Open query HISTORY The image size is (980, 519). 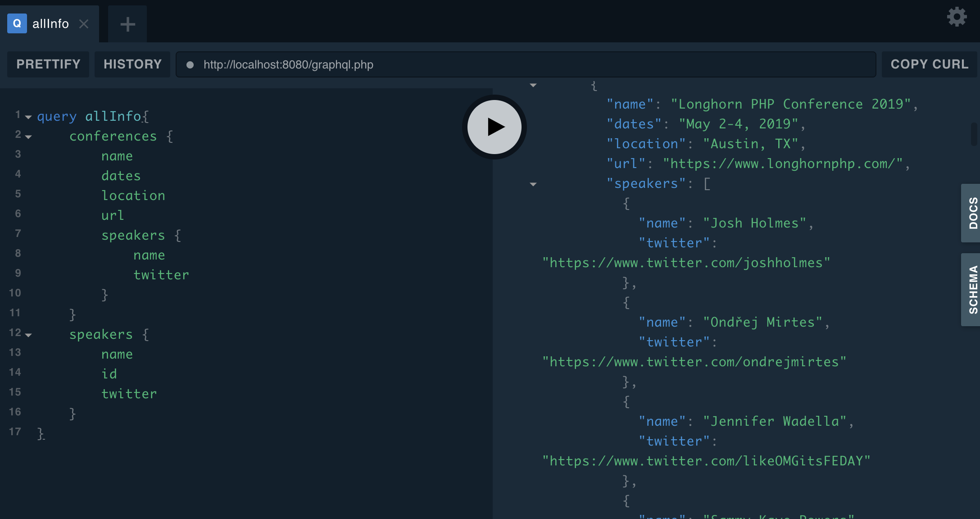132,64
